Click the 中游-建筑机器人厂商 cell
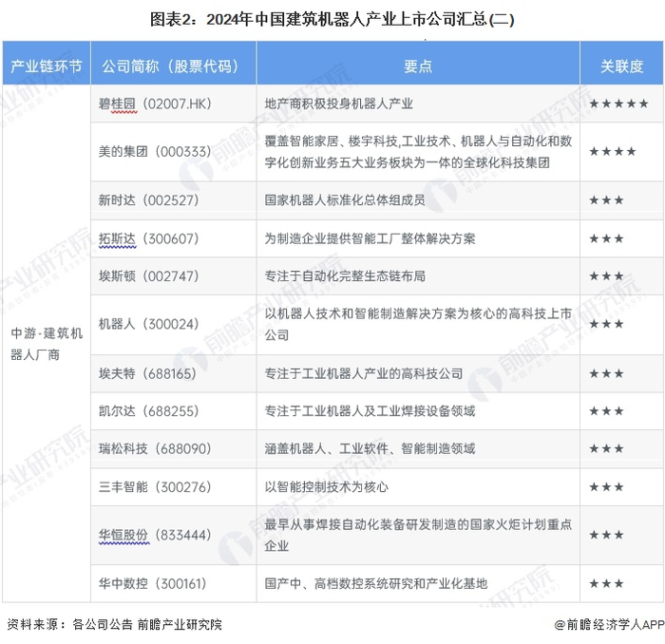The height and width of the screenshot is (644, 665). (47, 344)
